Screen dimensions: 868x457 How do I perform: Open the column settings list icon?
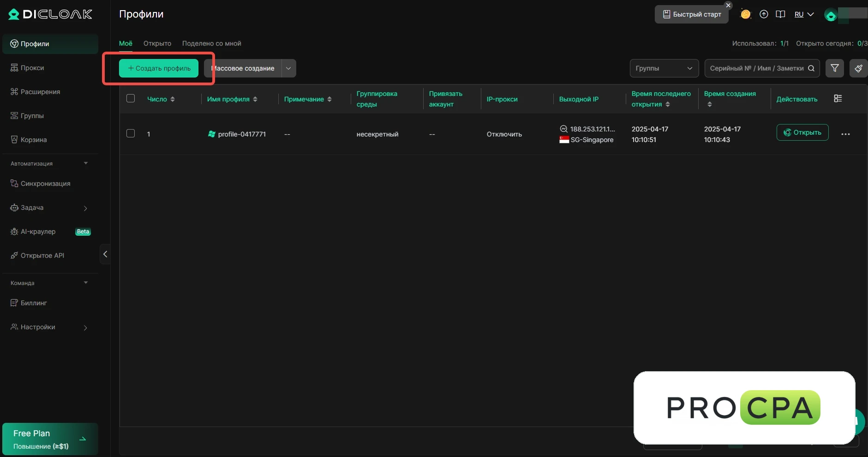[838, 98]
